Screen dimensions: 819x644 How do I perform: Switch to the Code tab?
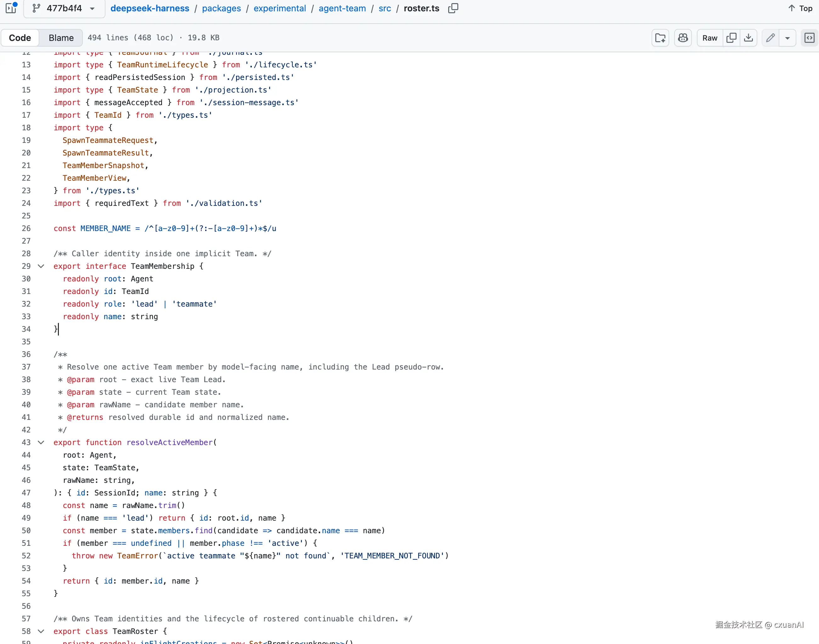click(20, 38)
